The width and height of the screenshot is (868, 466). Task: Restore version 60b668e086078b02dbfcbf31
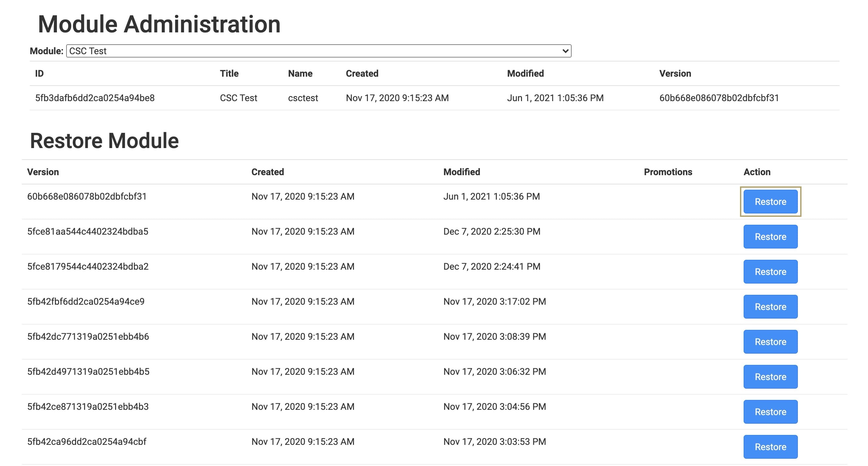[770, 202]
